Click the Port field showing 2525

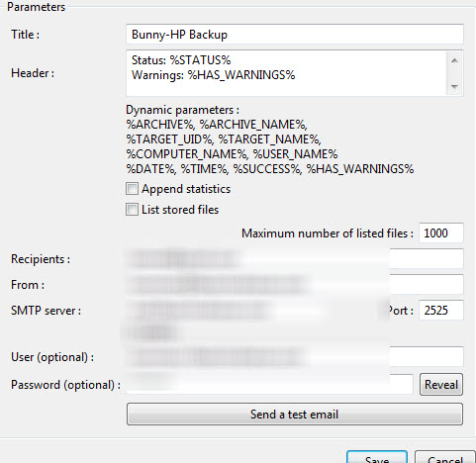[x=441, y=311]
